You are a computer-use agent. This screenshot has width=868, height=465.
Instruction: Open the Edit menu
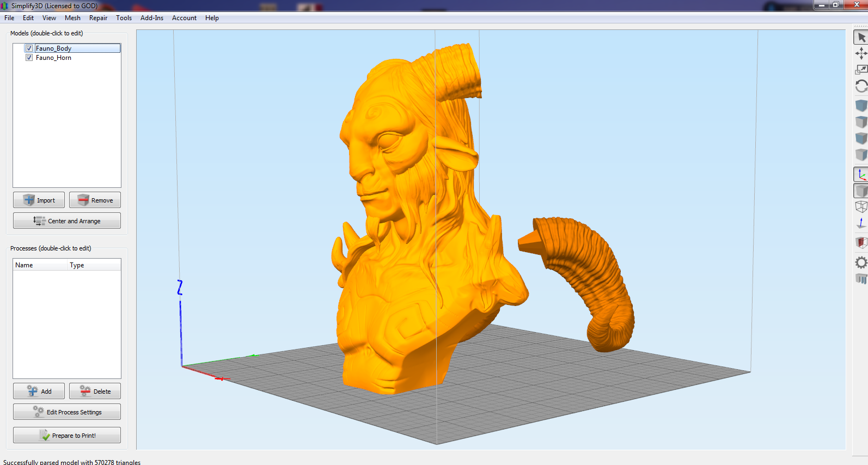(28, 18)
